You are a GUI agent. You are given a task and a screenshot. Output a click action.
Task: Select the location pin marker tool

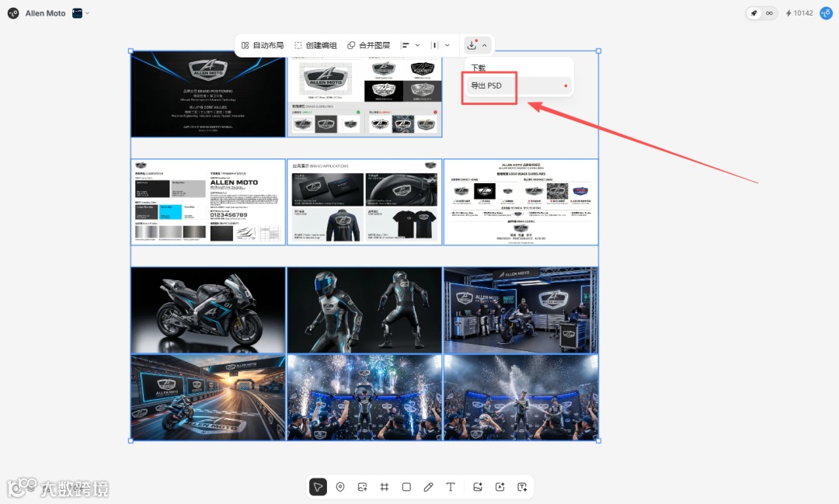point(340,487)
